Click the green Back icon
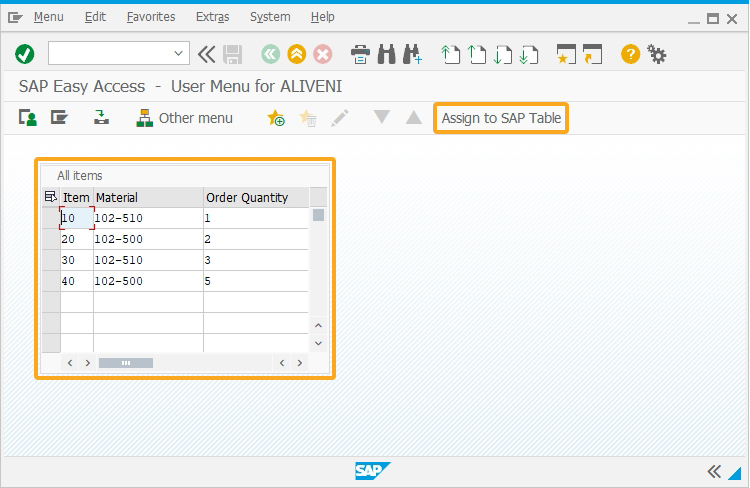750x488 pixels. pyautogui.click(x=270, y=54)
